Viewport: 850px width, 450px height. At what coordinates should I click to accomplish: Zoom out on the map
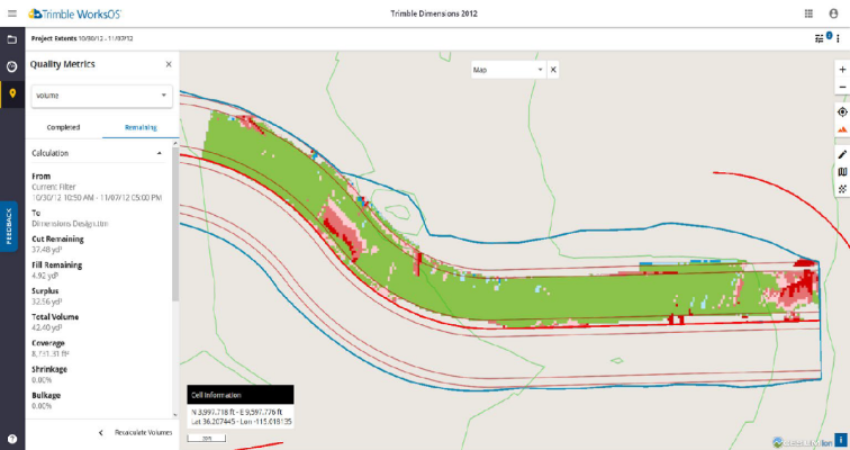[x=842, y=87]
